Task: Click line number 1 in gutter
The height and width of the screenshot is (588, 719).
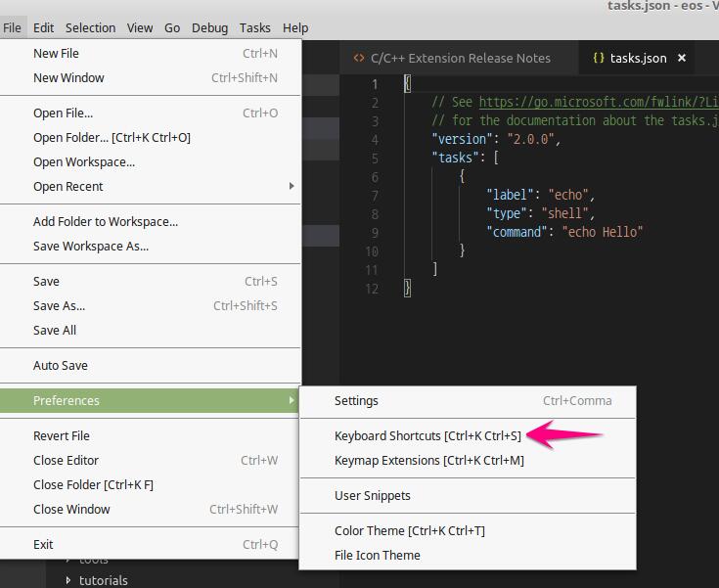Action: click(375, 84)
